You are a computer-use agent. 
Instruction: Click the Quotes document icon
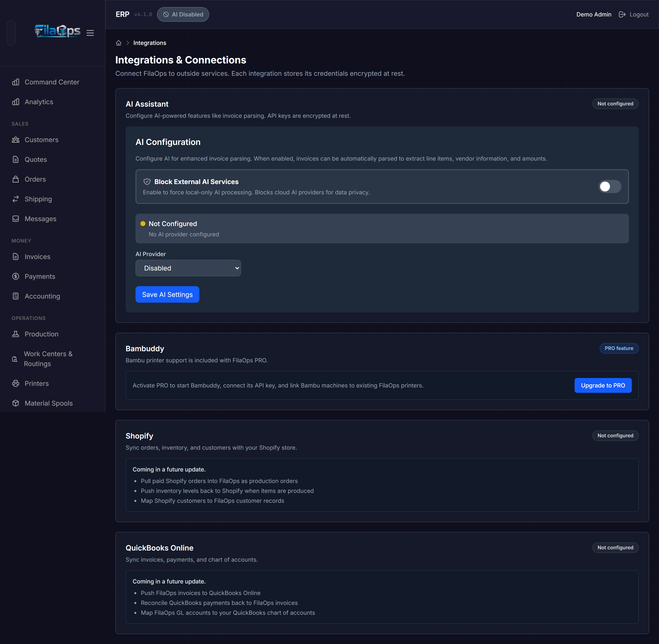pos(16,159)
